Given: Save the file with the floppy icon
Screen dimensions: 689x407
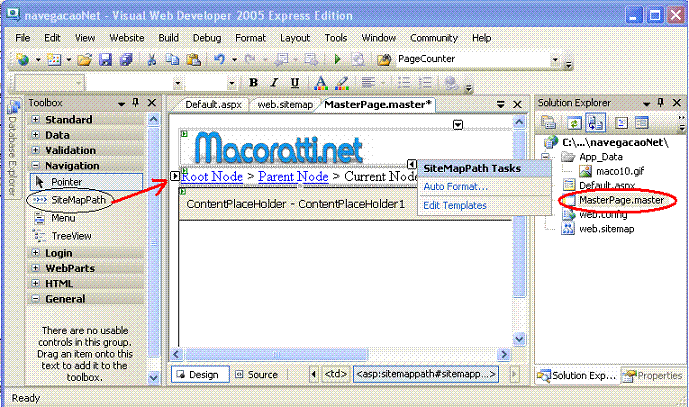Looking at the screenshot, I should (x=105, y=59).
